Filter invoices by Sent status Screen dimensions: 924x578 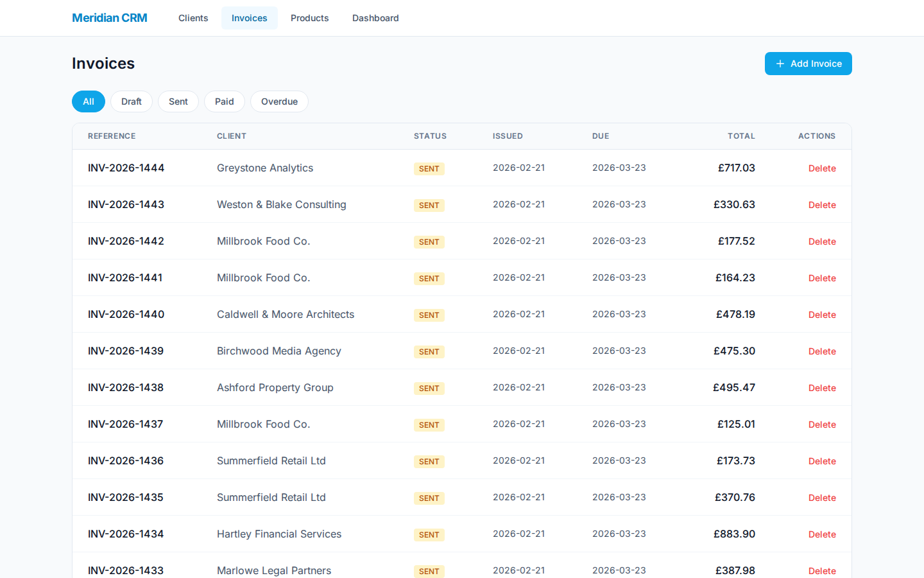(x=178, y=101)
